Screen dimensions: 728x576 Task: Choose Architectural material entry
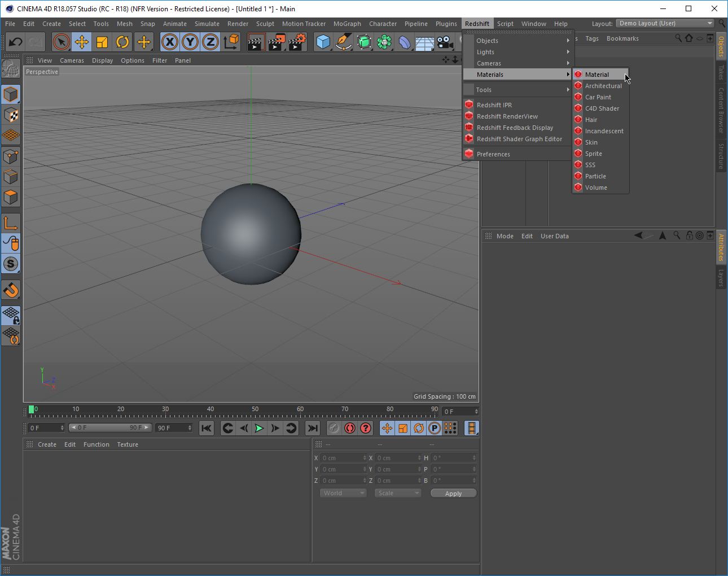pyautogui.click(x=600, y=86)
